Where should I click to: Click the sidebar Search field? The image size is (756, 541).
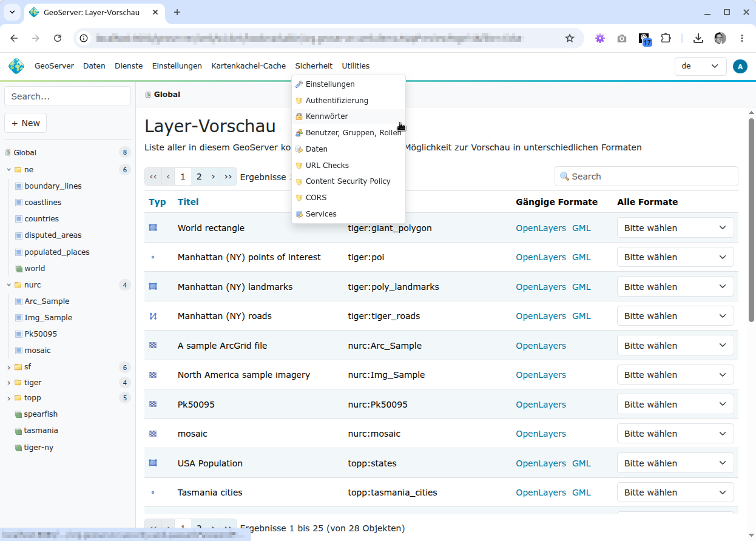pos(67,96)
